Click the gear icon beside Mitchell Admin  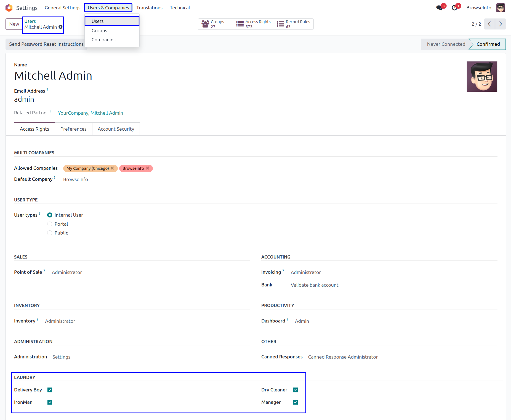click(x=60, y=27)
